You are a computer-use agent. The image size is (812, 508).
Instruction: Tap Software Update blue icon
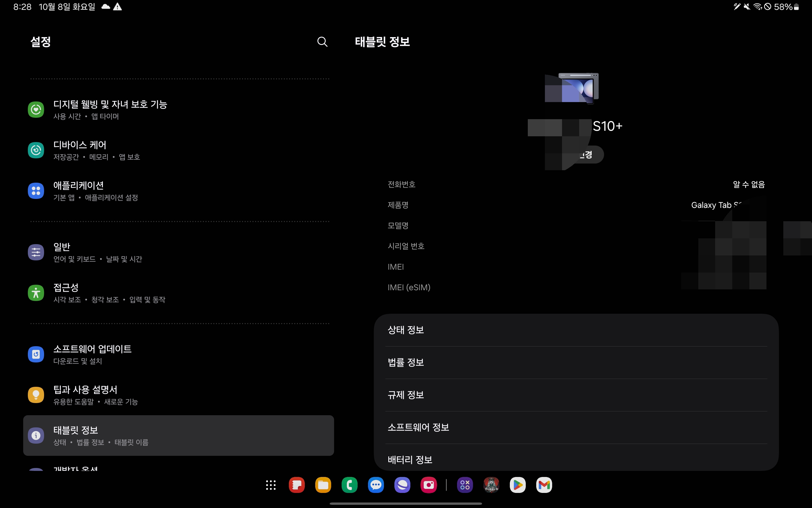point(36,354)
